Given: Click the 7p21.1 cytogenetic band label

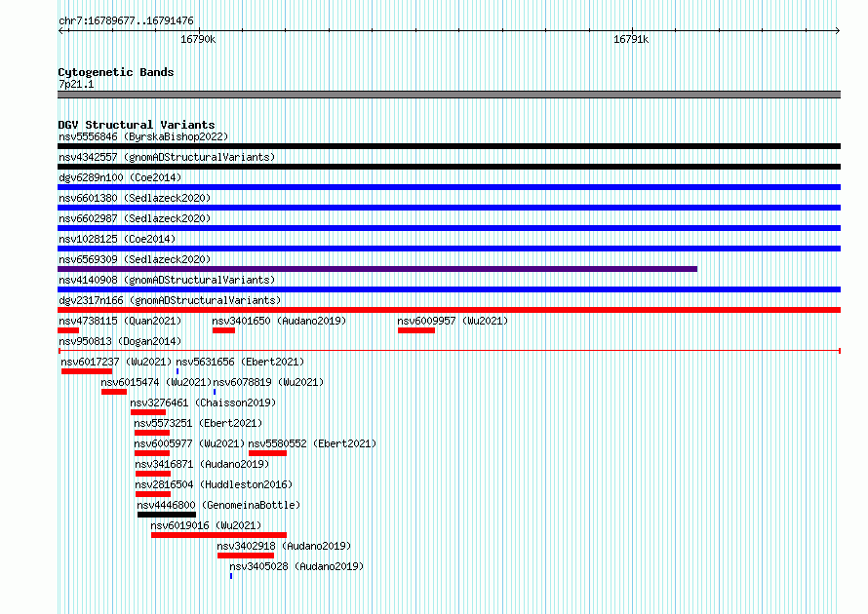Looking at the screenshot, I should pos(76,84).
